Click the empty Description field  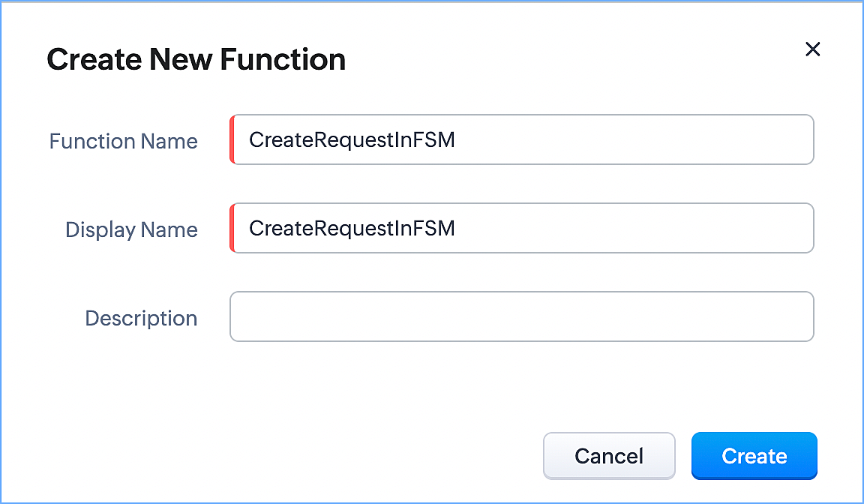click(x=522, y=316)
